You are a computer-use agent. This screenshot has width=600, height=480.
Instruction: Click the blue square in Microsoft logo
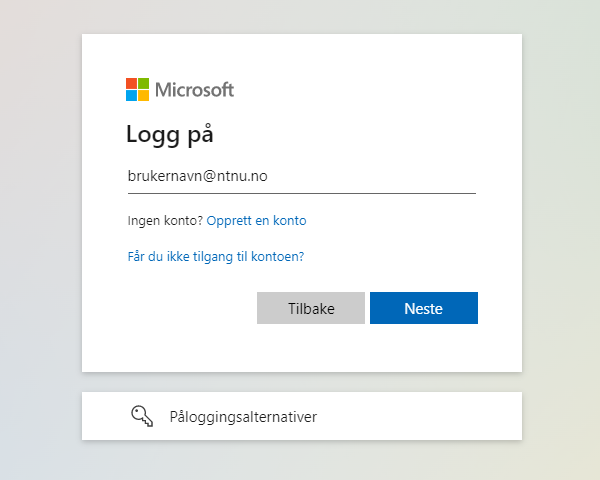click(131, 96)
